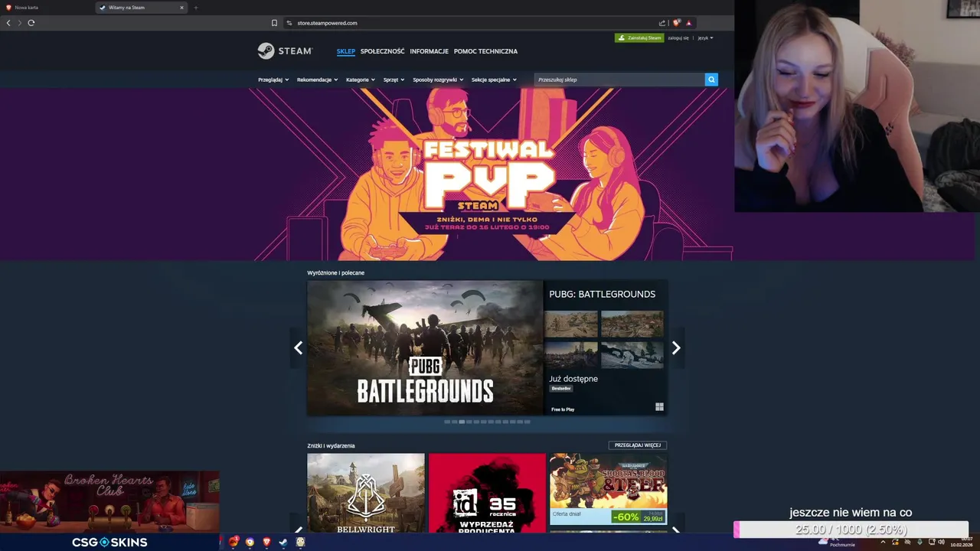Click the magnifier search button

[x=711, y=80]
